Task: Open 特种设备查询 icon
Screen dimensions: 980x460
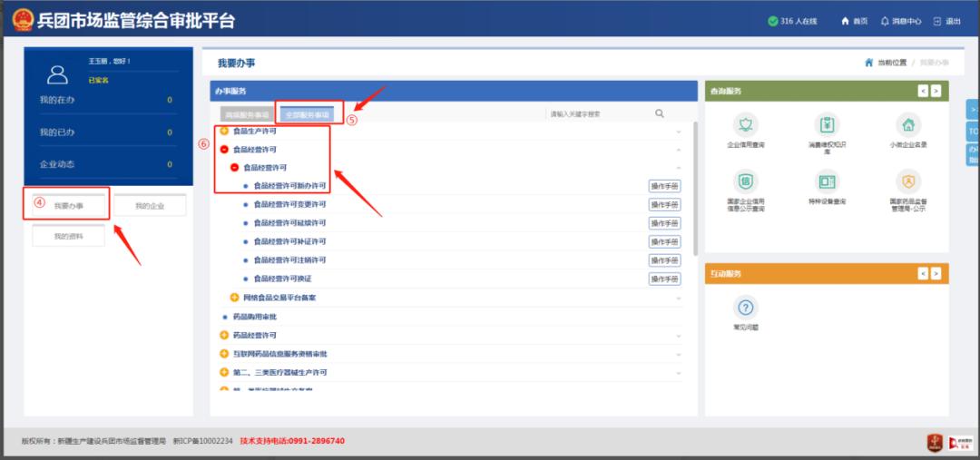Action: pos(827,181)
